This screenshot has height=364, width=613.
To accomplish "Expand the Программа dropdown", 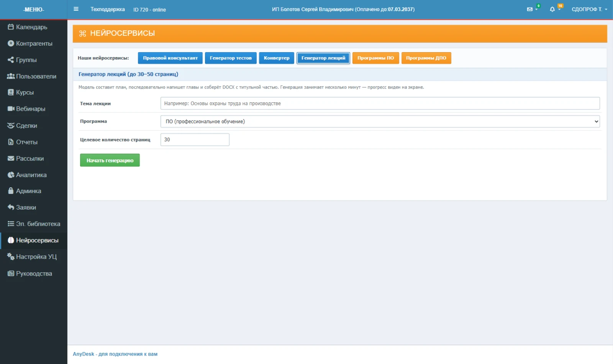I will tap(380, 121).
